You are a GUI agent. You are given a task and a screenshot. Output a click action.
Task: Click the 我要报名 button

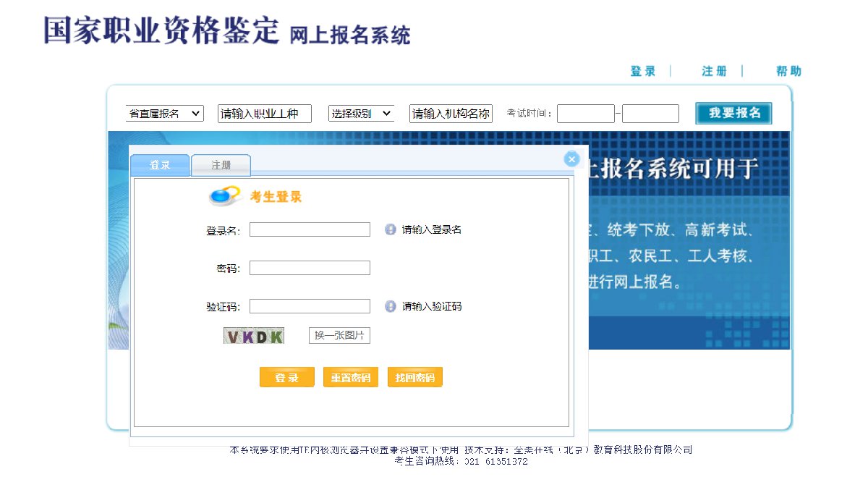point(733,114)
